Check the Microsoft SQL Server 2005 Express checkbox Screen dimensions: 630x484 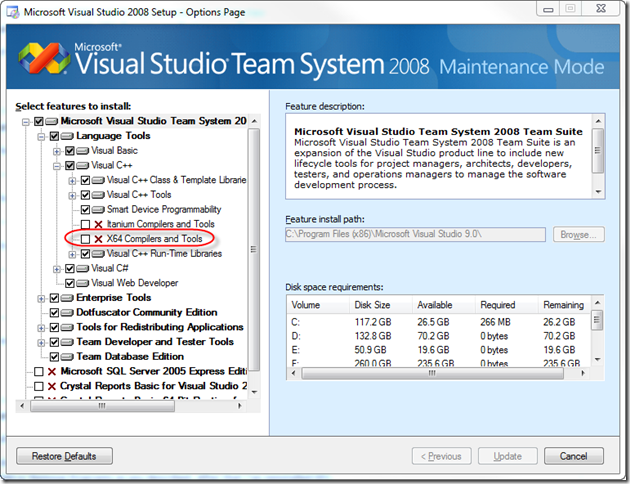39,372
